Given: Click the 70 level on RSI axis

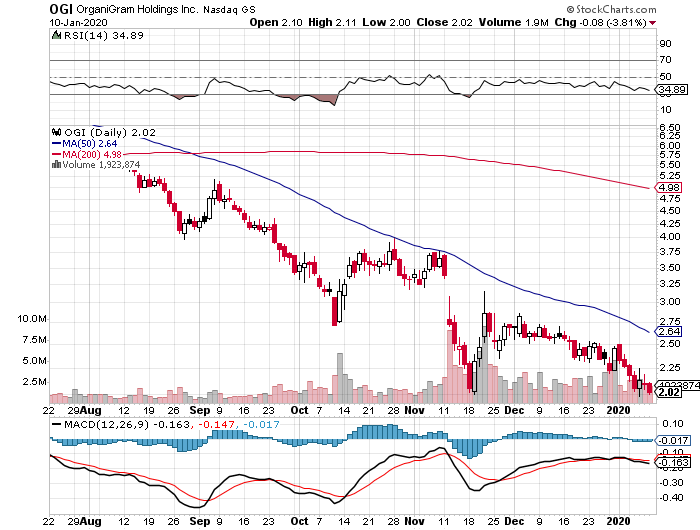Looking at the screenshot, I should click(665, 60).
